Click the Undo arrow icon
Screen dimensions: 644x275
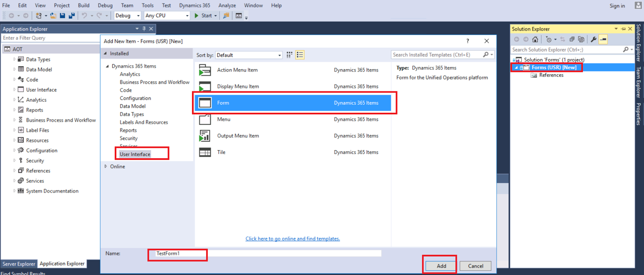[x=84, y=16]
